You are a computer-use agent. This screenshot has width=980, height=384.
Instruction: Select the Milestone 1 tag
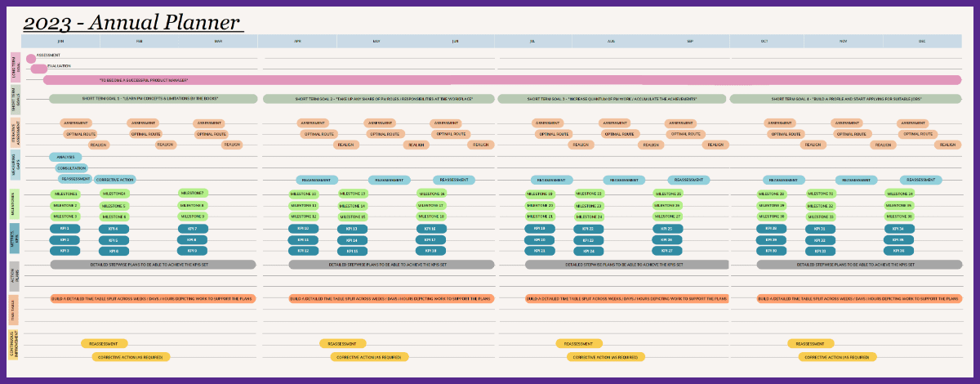click(65, 194)
